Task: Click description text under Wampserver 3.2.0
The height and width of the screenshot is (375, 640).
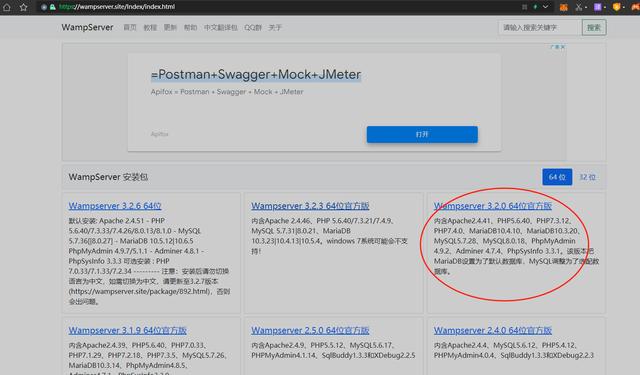Action: [516, 246]
